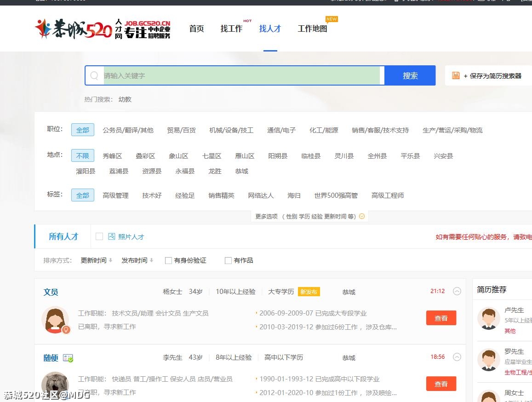Click the 幼教 hot search link

click(125, 99)
